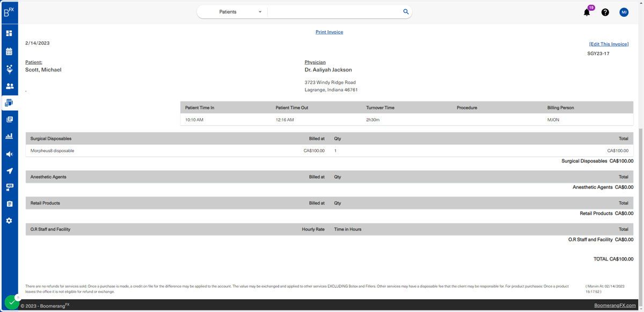Open the invoices icon in sidebar
This screenshot has width=644, height=312.
pyautogui.click(x=9, y=103)
